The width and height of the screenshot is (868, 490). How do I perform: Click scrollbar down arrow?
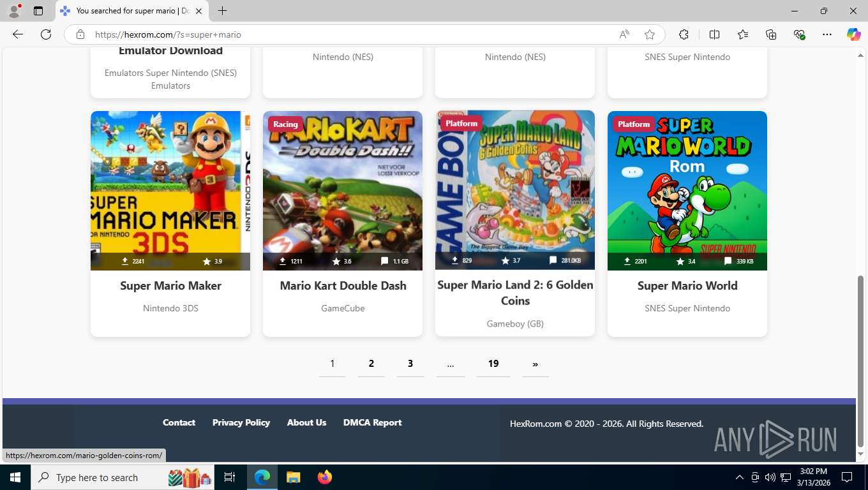[860, 454]
